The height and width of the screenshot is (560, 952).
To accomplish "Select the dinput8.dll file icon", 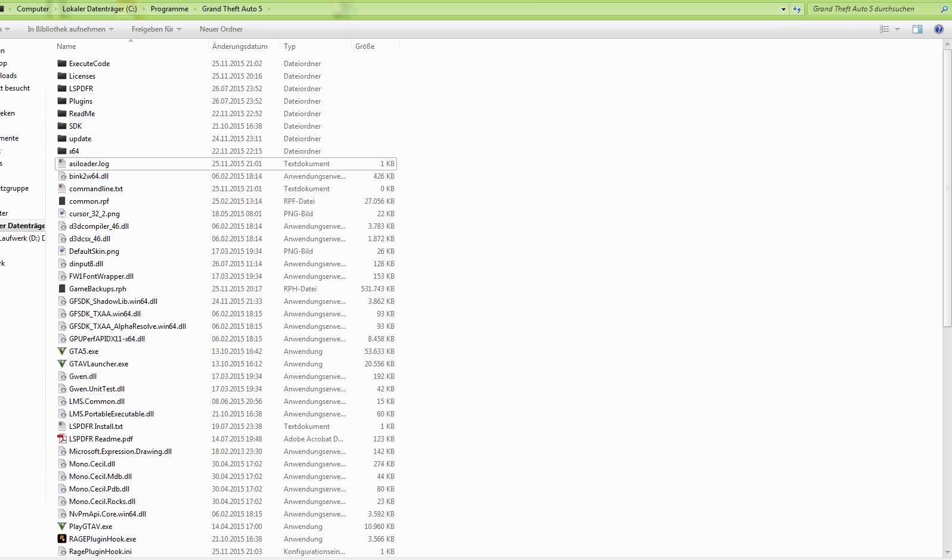I will [62, 263].
